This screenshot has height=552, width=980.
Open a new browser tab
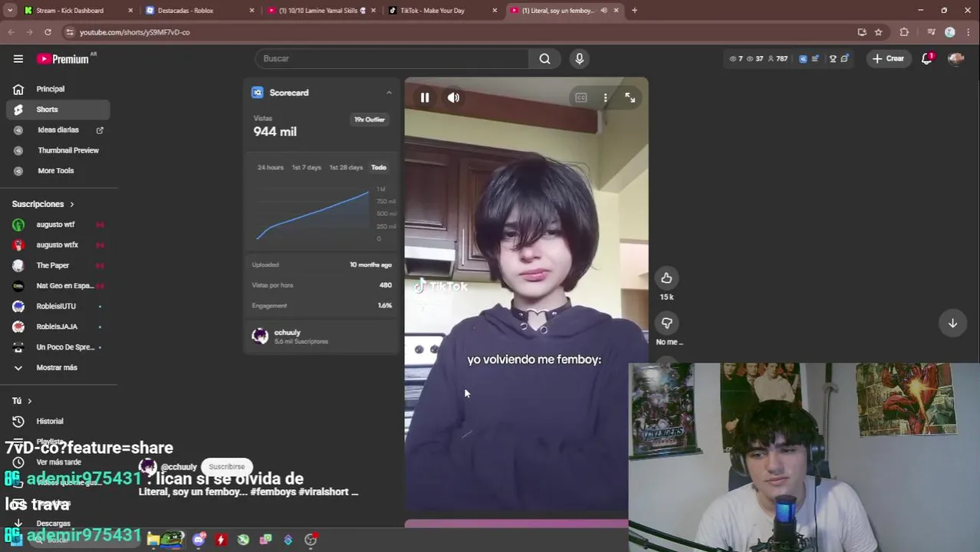pos(634,11)
